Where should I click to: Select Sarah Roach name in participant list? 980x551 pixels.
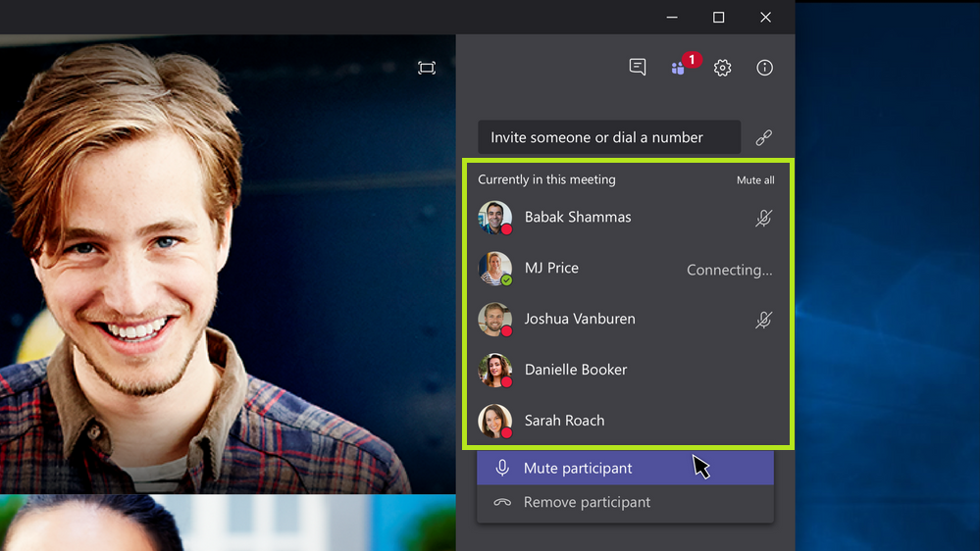(x=564, y=421)
